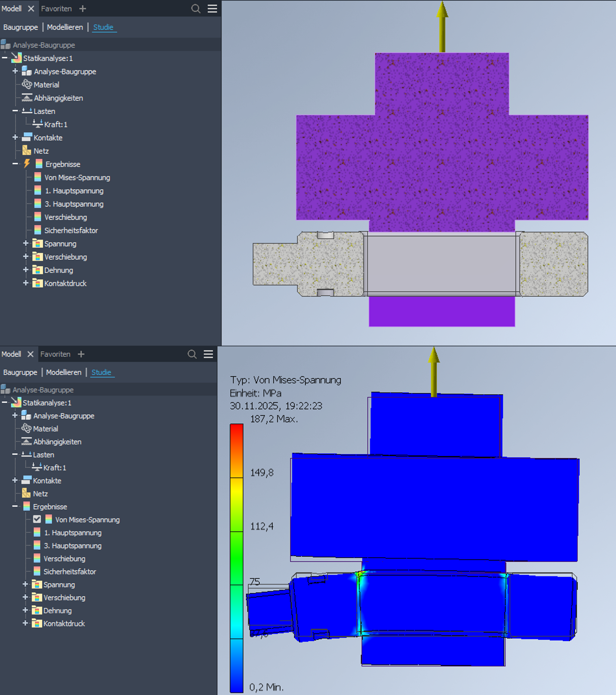Viewport: 616px width, 695px height.
Task: Close the Modell tab in the upper panel
Action: (x=31, y=8)
